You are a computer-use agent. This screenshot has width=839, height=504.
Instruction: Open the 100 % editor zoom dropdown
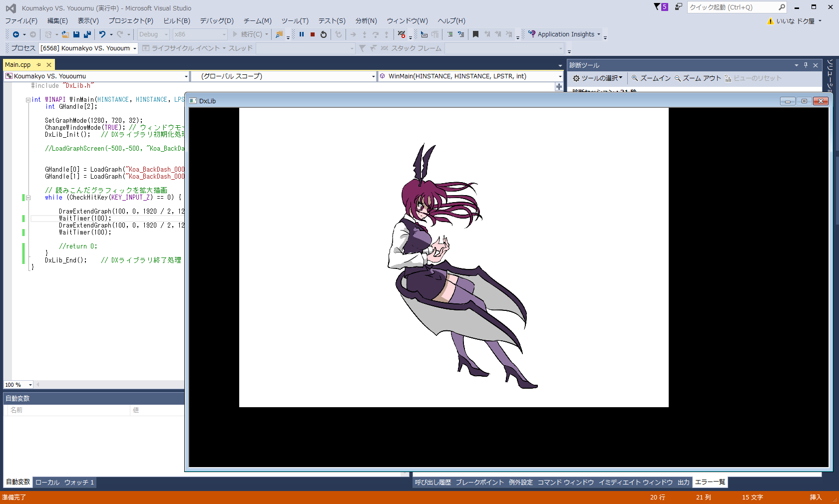(x=30, y=385)
